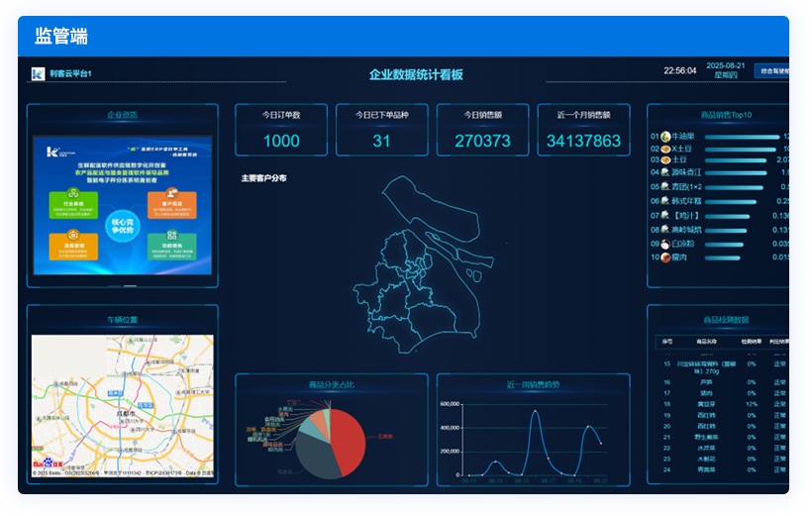Click the 综合驾驶舱 button at top right
Screen dimensions: 812x516
point(771,71)
